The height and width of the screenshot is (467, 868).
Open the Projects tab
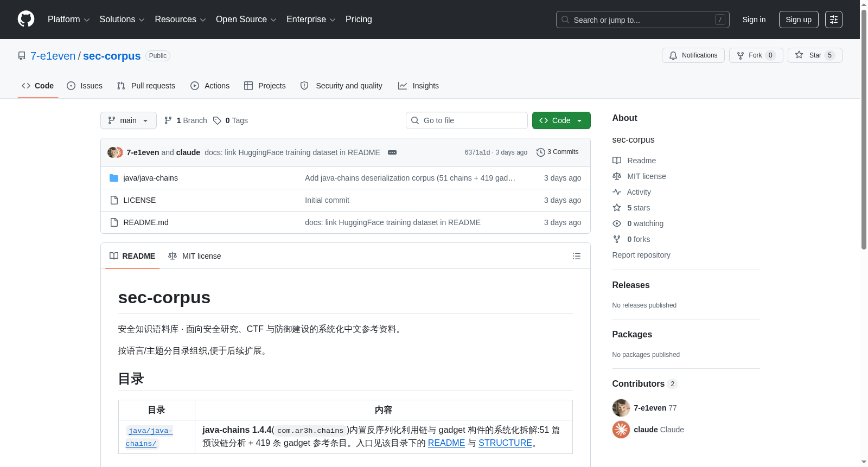[x=265, y=86]
